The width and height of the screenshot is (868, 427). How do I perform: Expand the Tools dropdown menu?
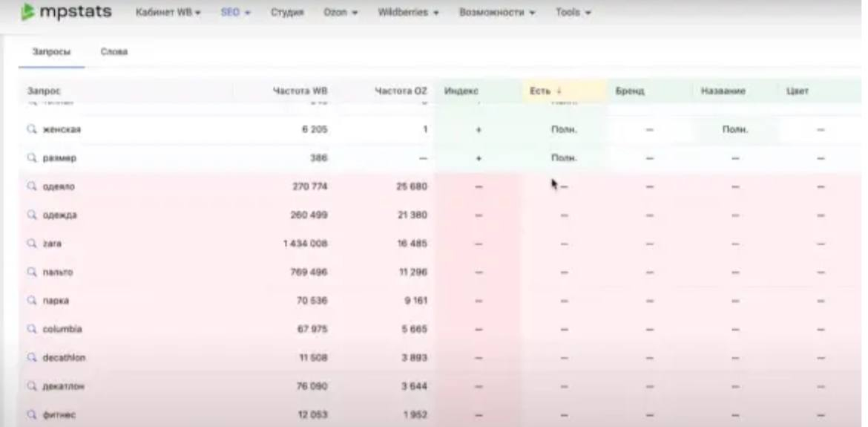574,12
